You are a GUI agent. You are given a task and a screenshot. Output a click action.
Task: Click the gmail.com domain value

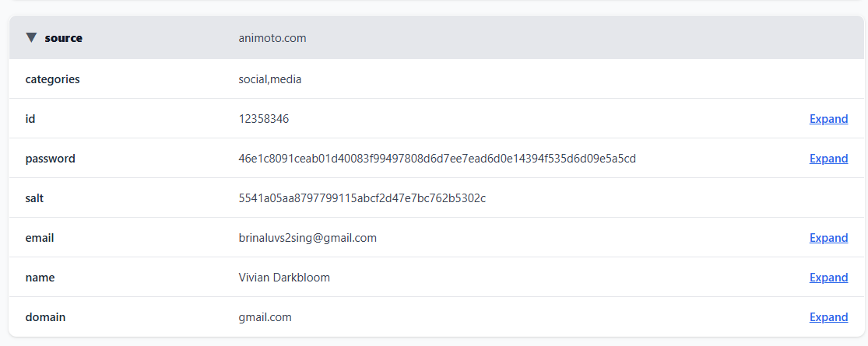click(x=265, y=317)
